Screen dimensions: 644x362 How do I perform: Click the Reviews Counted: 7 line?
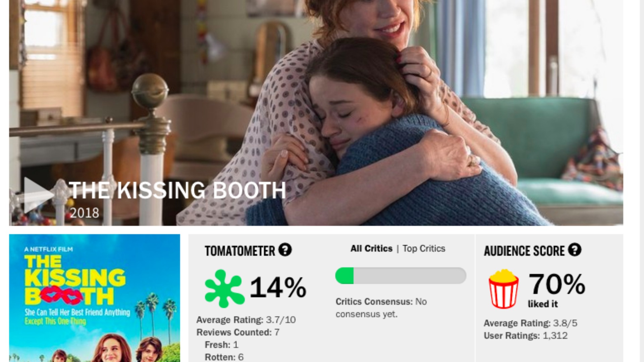pos(238,332)
